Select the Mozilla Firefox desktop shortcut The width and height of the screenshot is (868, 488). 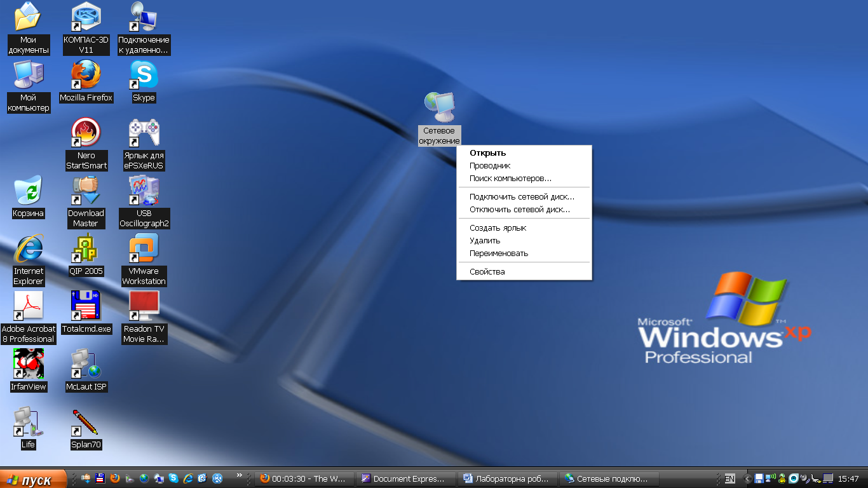tap(86, 81)
